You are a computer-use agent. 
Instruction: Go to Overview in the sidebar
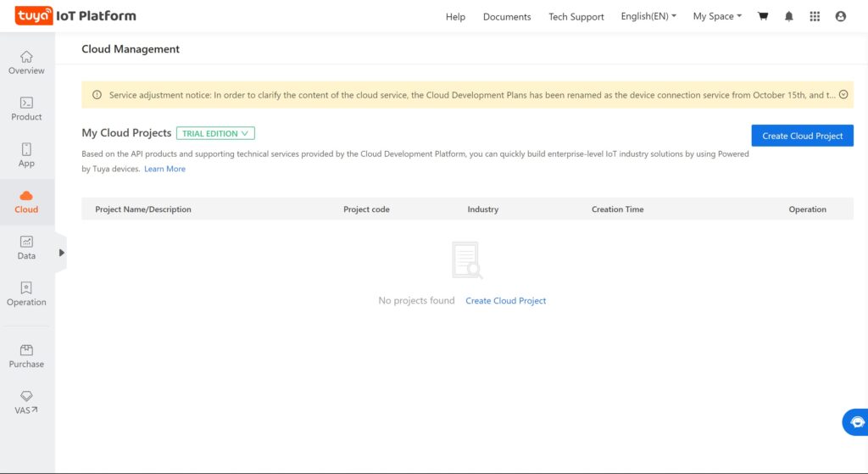(x=26, y=63)
